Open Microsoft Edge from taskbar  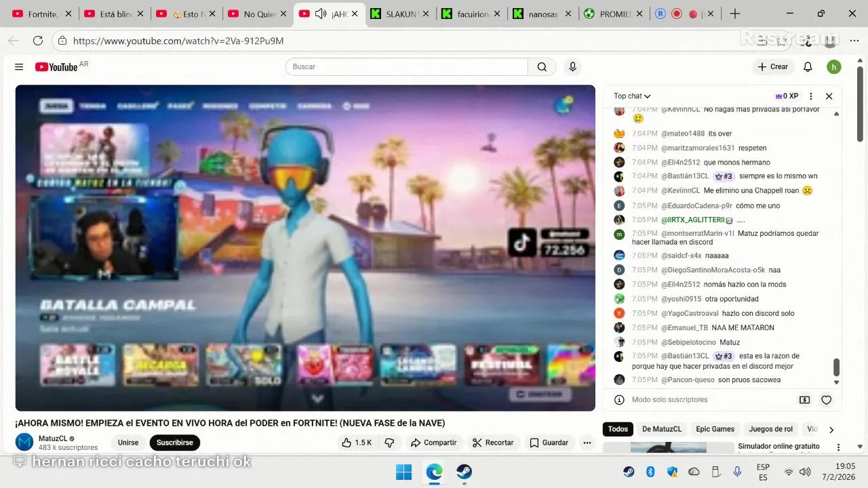click(434, 472)
